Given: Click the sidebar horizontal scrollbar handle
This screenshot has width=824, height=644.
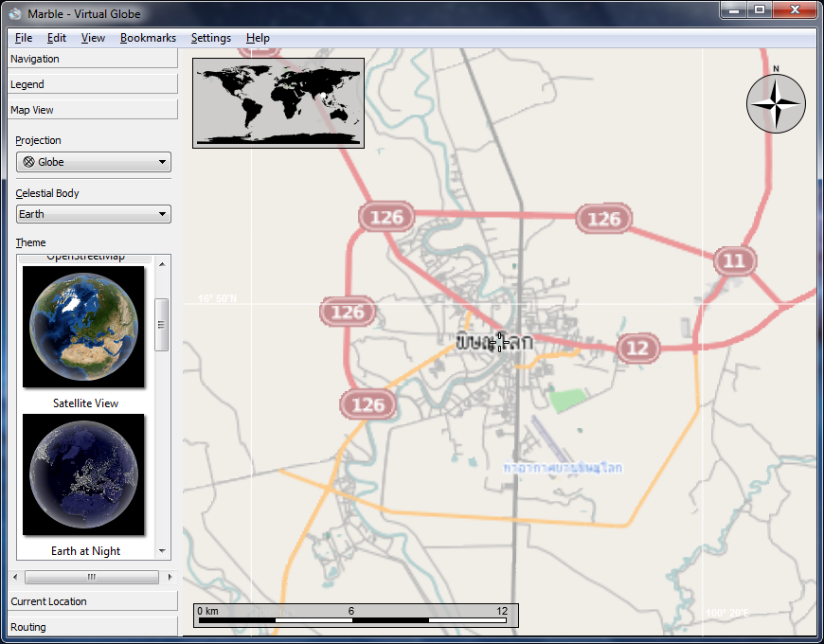Looking at the screenshot, I should click(x=92, y=577).
